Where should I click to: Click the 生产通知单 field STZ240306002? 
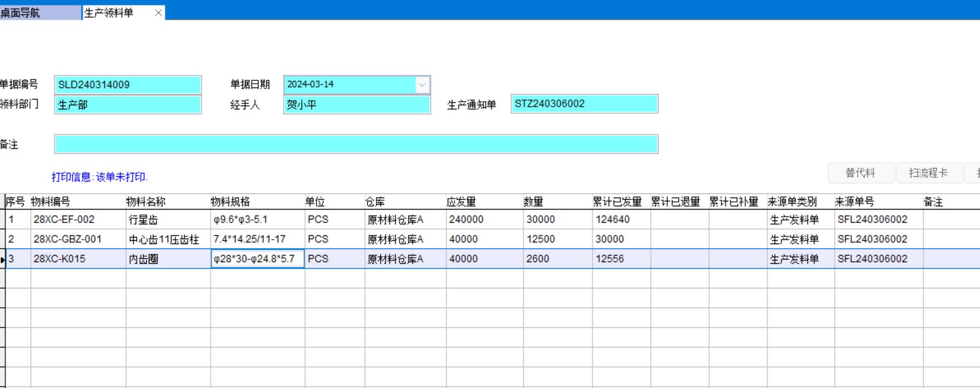584,104
